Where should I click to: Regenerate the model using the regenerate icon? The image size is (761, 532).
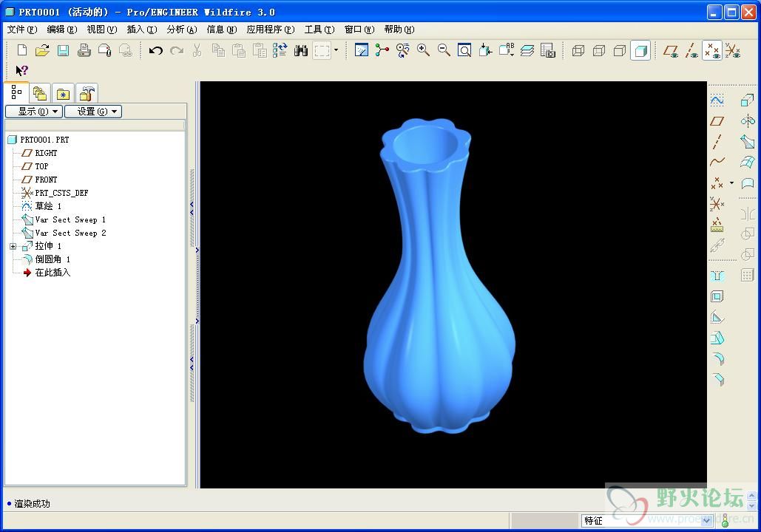pos(280,50)
